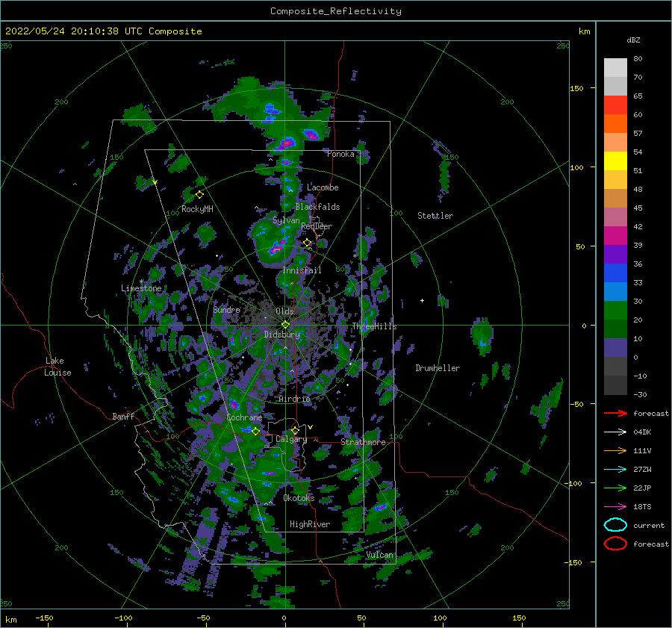Click the Calgary city label
This screenshot has width=672, height=628.
tap(291, 439)
